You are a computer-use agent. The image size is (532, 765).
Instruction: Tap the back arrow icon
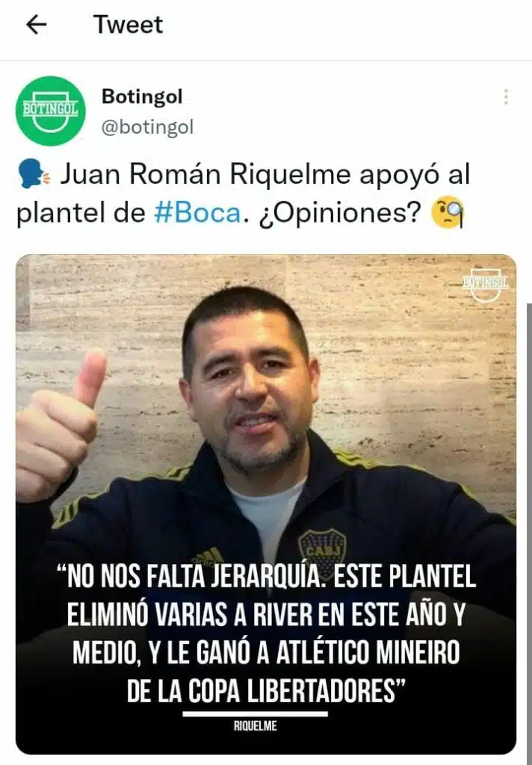36,25
